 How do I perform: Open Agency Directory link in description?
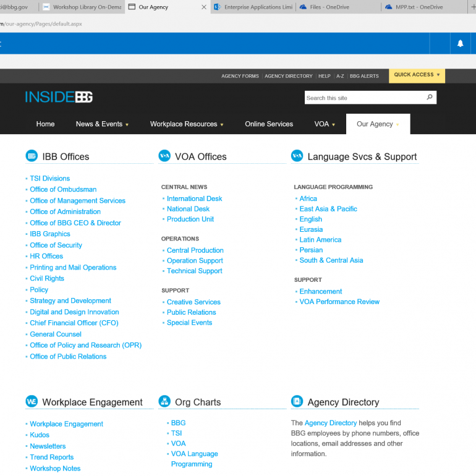[331, 423]
